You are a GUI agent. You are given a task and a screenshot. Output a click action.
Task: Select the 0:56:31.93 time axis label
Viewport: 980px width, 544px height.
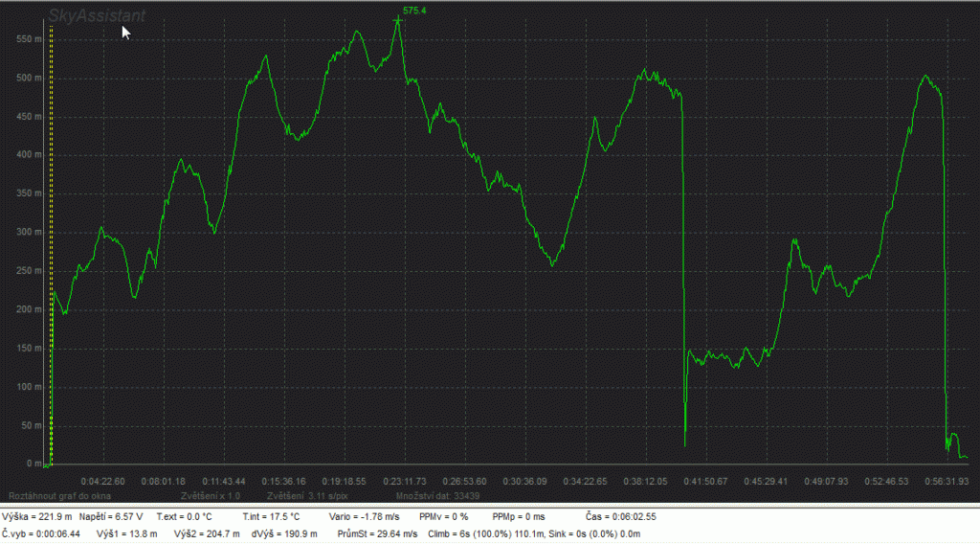click(x=943, y=481)
